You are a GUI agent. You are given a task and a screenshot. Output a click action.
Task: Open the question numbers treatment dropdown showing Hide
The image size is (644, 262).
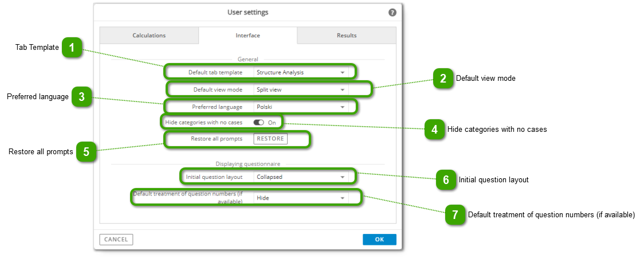[301, 198]
